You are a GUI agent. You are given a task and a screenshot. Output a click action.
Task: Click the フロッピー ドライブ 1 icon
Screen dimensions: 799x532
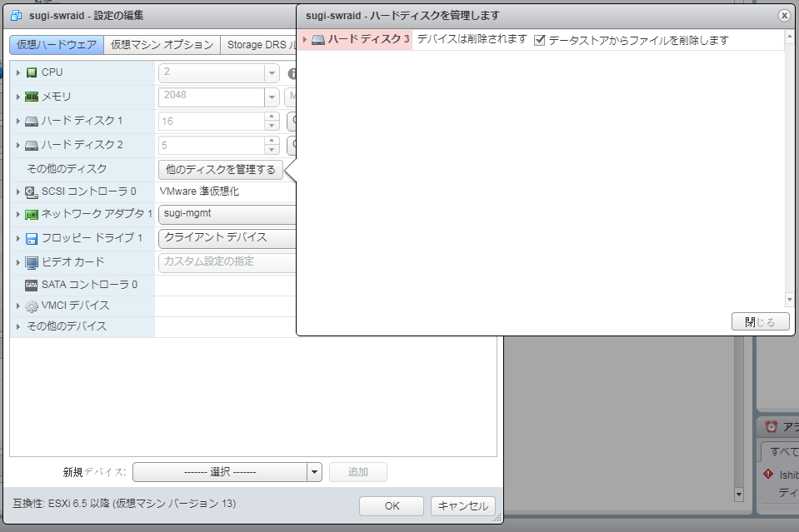[x=32, y=239]
